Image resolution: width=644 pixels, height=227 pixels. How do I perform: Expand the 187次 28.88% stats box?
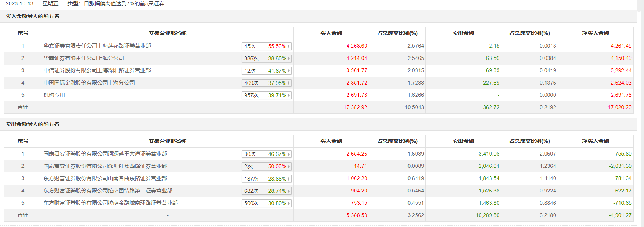click(267, 179)
